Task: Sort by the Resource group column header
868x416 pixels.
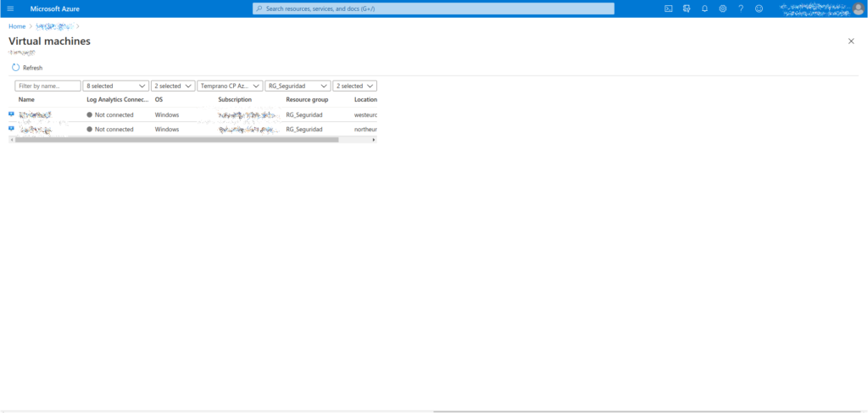Action: (307, 100)
